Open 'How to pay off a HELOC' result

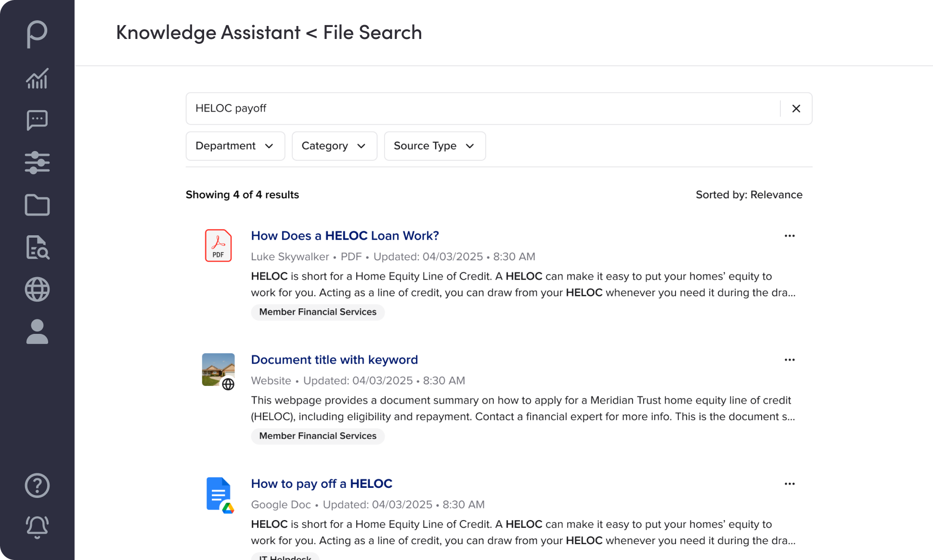[x=322, y=484]
